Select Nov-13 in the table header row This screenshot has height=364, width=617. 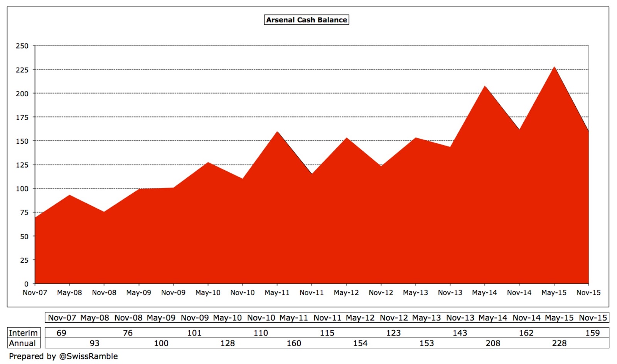460,318
